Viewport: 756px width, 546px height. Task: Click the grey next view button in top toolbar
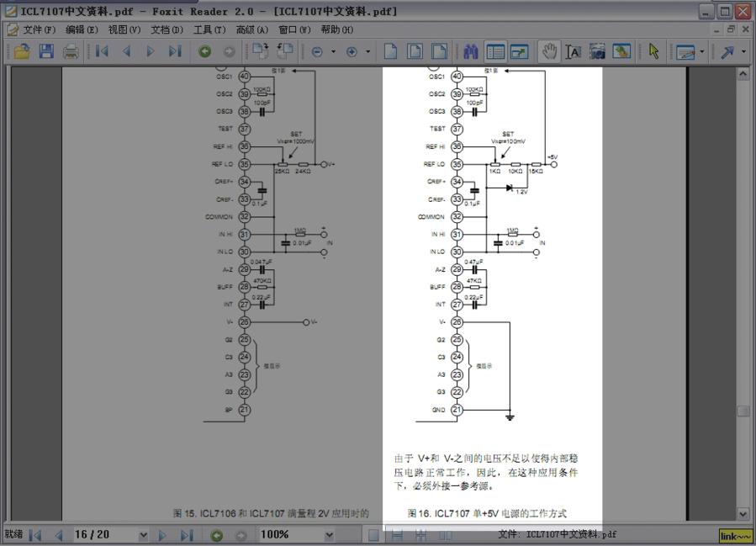pyautogui.click(x=230, y=51)
